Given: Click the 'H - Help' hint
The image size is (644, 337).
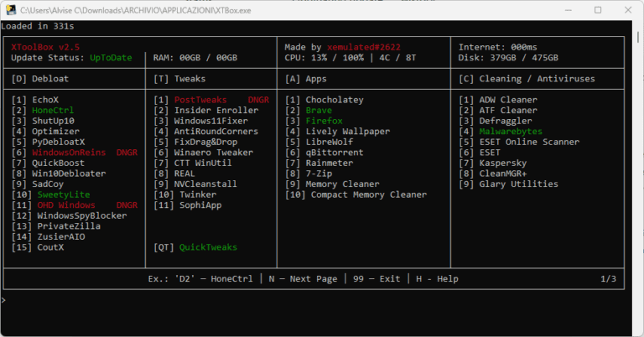Looking at the screenshot, I should pyautogui.click(x=437, y=278).
